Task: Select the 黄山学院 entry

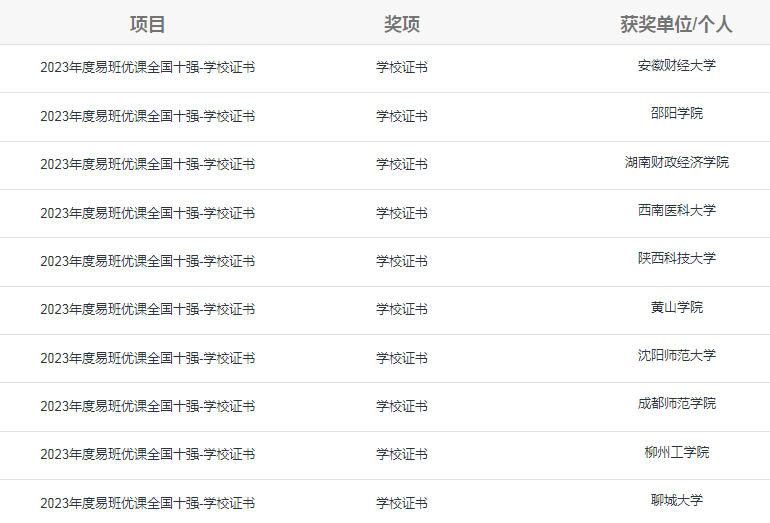Action: click(677, 307)
